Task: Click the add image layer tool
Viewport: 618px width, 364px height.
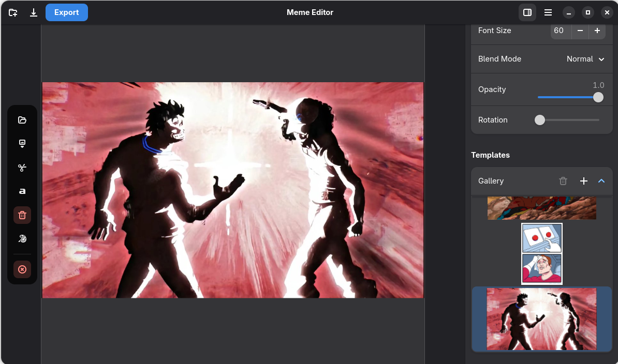Action: [22, 144]
